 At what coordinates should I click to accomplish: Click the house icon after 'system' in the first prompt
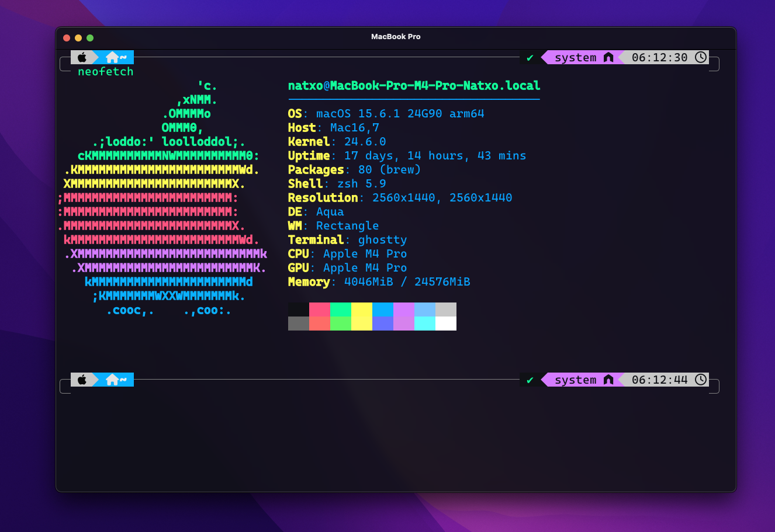point(608,57)
